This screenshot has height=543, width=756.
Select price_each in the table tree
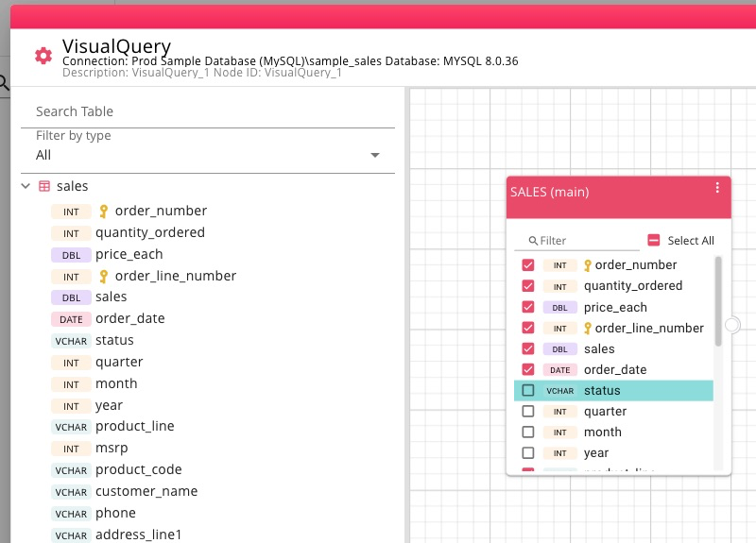pyautogui.click(x=129, y=254)
